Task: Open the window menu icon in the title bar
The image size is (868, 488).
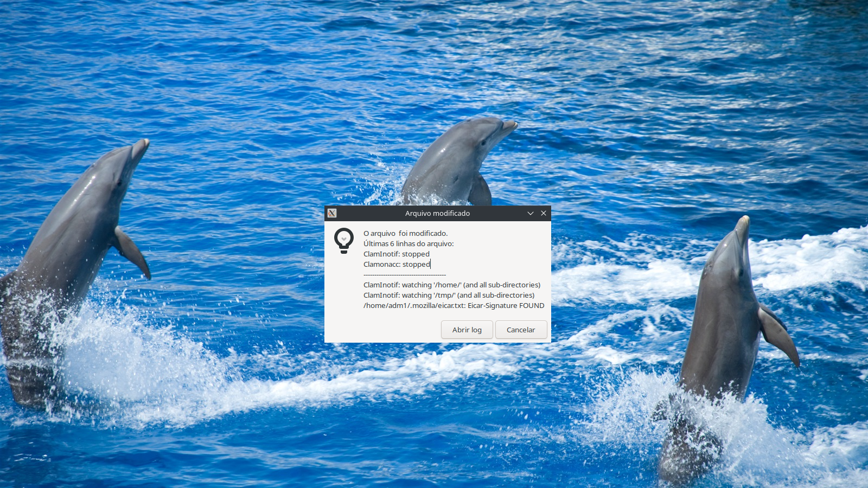Action: (332, 214)
